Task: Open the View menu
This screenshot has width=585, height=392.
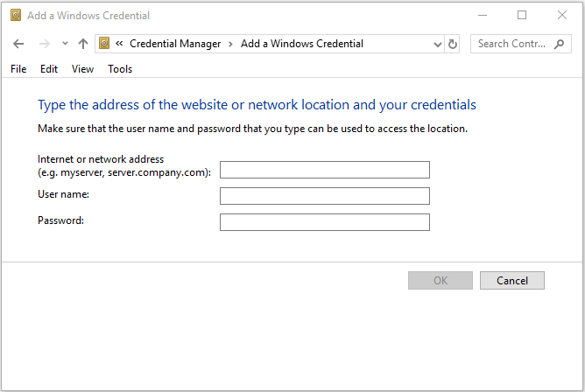Action: (82, 69)
